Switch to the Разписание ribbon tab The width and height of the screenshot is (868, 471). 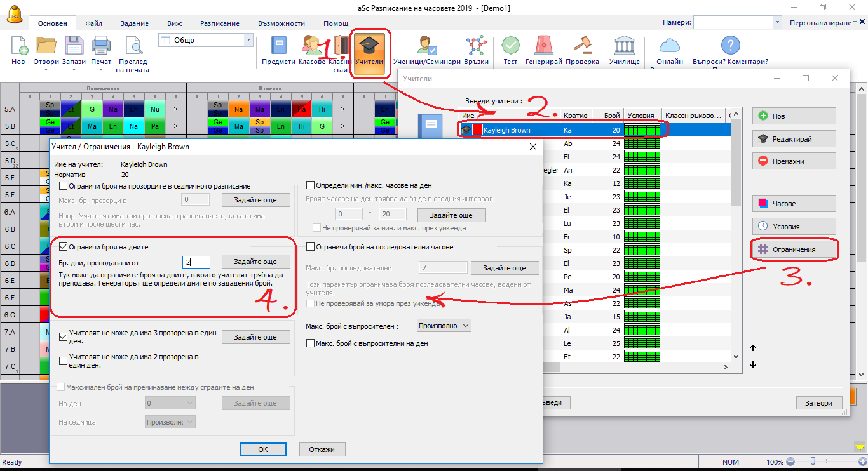point(220,23)
